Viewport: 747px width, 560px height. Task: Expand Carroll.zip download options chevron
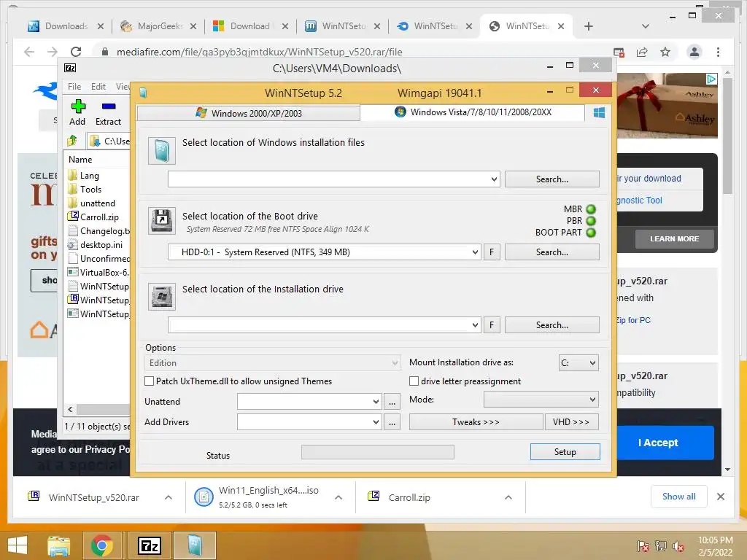[508, 497]
